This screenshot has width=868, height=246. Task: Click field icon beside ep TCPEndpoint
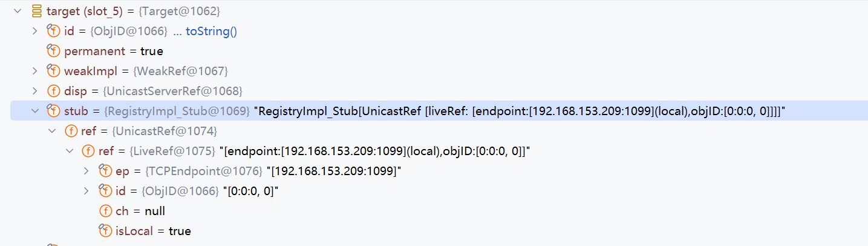point(105,171)
